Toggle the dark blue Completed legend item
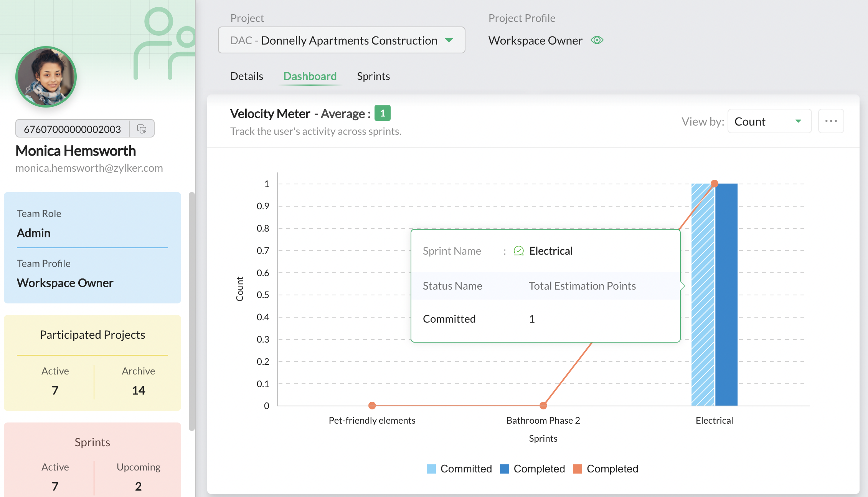Image resolution: width=868 pixels, height=497 pixels. (533, 469)
